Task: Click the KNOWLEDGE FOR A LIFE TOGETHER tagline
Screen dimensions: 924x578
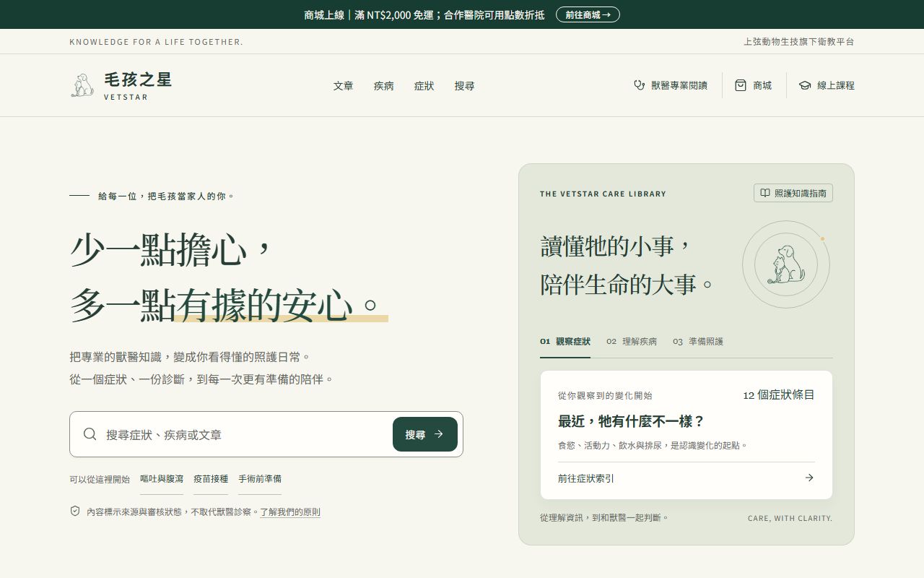Action: pyautogui.click(x=156, y=42)
